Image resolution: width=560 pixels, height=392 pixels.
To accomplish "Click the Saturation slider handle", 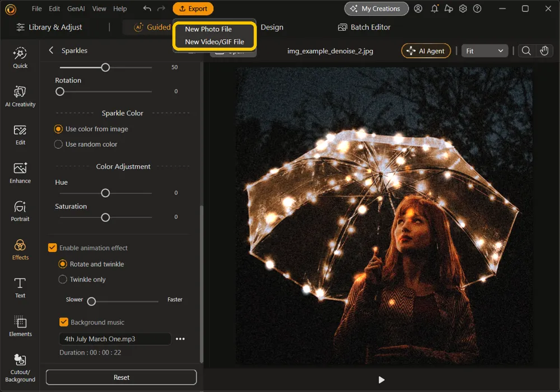I will (105, 217).
